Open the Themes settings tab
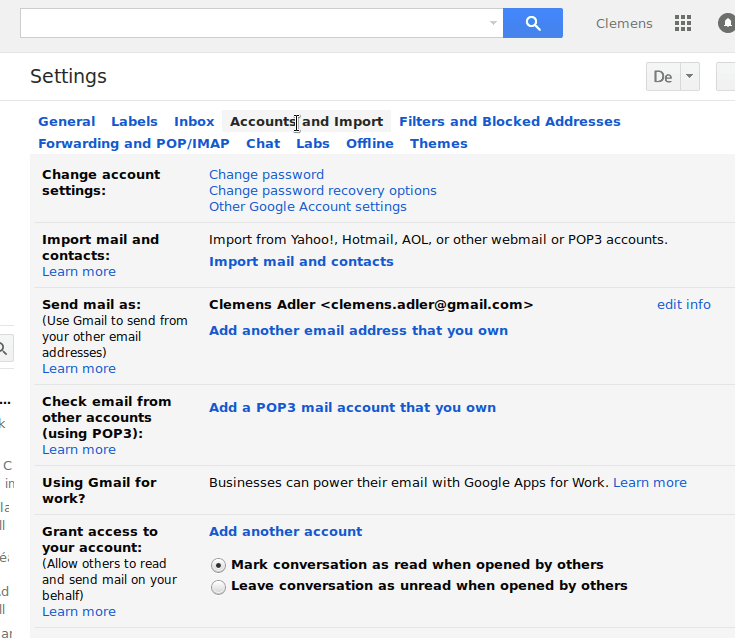The image size is (735, 638). (x=439, y=143)
